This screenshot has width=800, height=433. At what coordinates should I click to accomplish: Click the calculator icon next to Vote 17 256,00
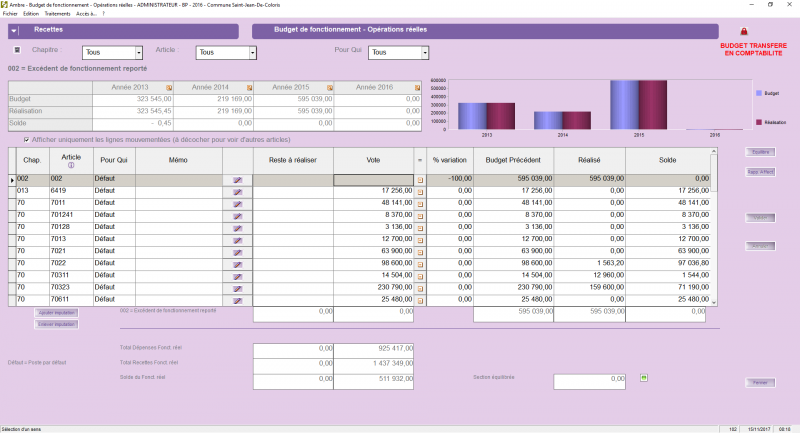click(x=420, y=192)
